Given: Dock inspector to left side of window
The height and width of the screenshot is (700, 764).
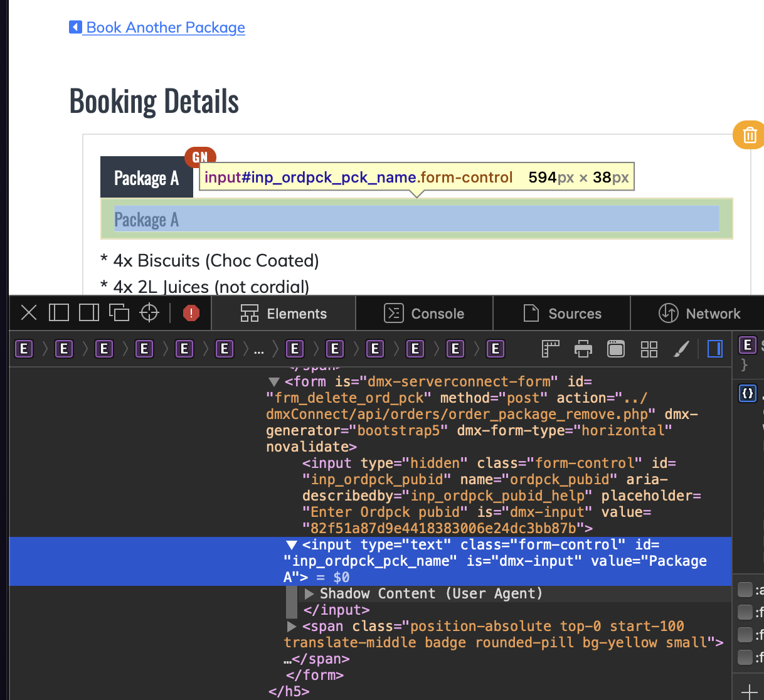Looking at the screenshot, I should tap(59, 312).
